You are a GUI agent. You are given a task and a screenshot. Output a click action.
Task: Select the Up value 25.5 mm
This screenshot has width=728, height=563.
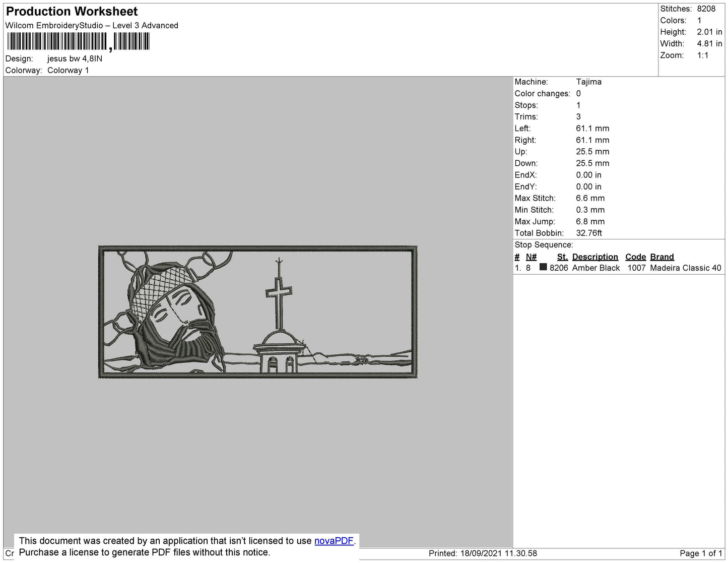click(592, 152)
